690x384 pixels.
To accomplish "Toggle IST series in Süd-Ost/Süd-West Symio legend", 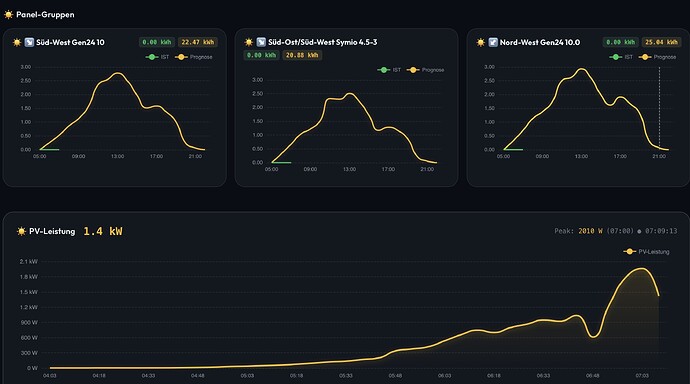I will 389,70.
